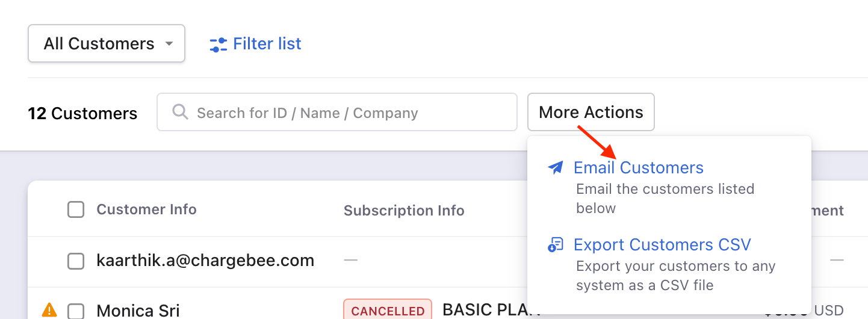Toggle the More Actions menu
The image size is (868, 319).
[x=591, y=113]
